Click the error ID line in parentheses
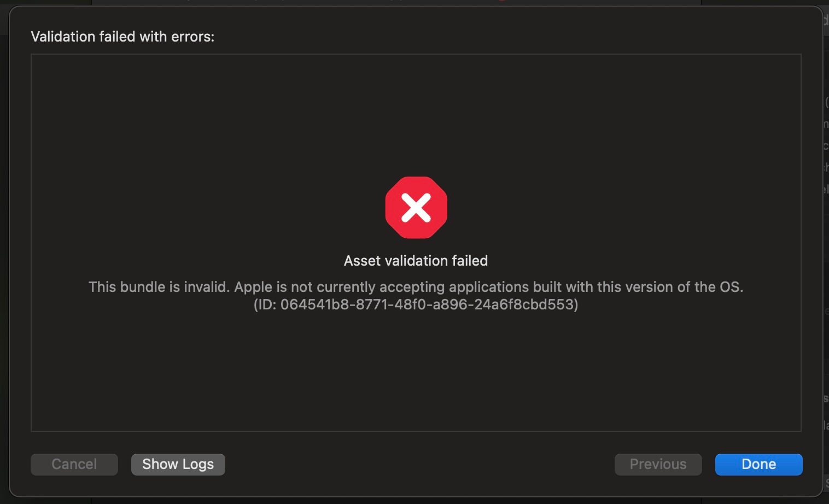 coord(416,304)
